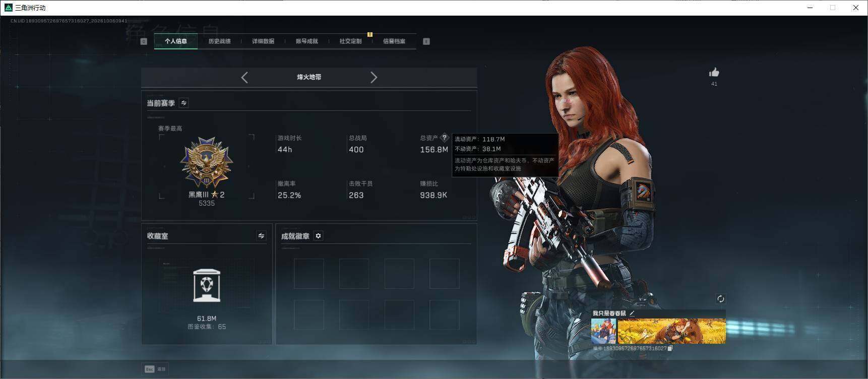Click the 61.8M collection room value
The image size is (868, 379).
tap(207, 319)
